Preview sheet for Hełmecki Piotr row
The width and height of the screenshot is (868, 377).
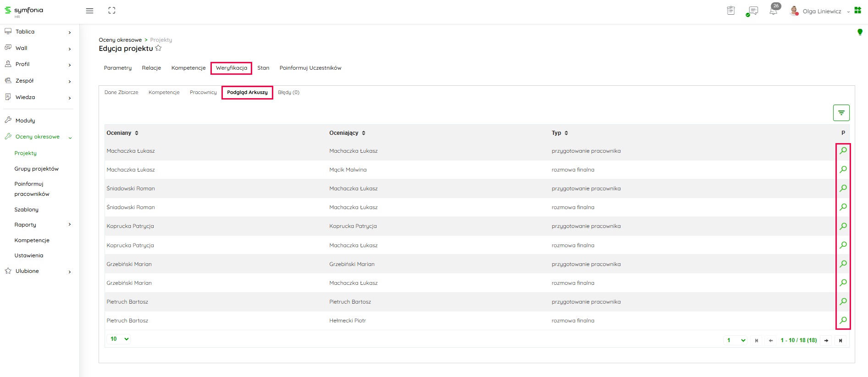tap(843, 320)
